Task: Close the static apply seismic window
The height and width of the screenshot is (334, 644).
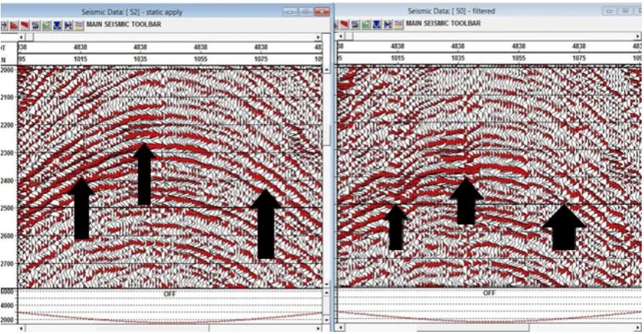Action: tap(322, 12)
